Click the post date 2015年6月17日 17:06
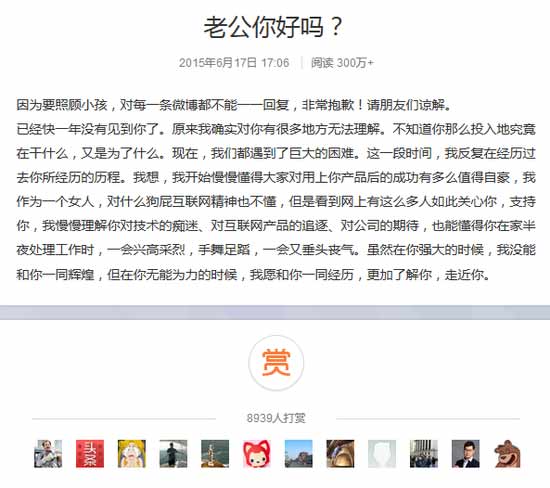The width and height of the screenshot is (550, 488). pyautogui.click(x=234, y=63)
